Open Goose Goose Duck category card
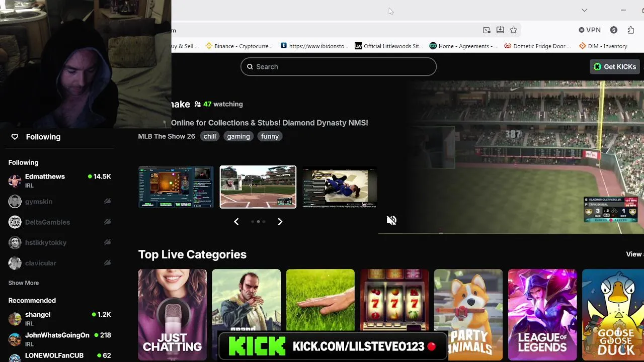 point(613,315)
